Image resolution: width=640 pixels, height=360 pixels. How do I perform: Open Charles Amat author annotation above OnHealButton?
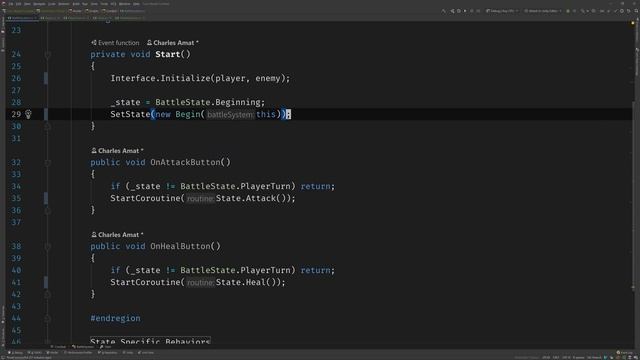coord(117,235)
